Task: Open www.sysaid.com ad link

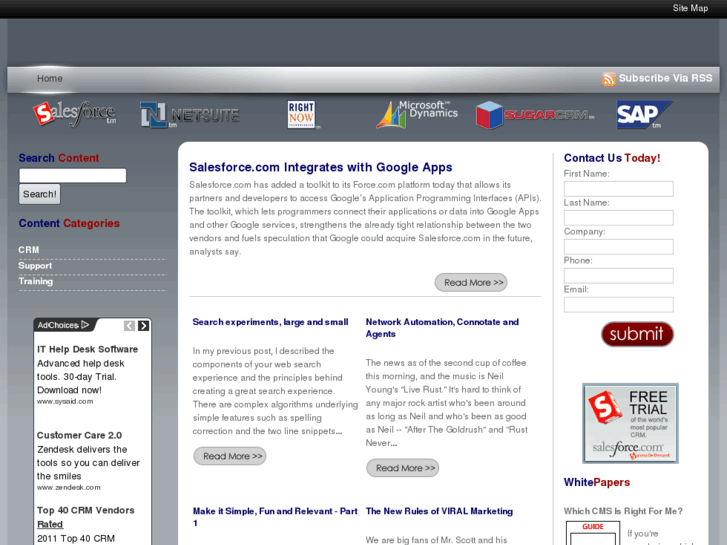Action: click(x=65, y=401)
